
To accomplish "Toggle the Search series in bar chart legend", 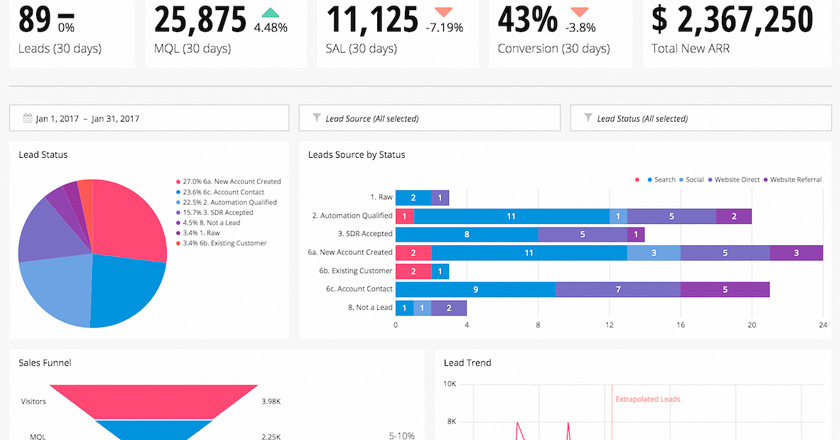I will pos(662,180).
